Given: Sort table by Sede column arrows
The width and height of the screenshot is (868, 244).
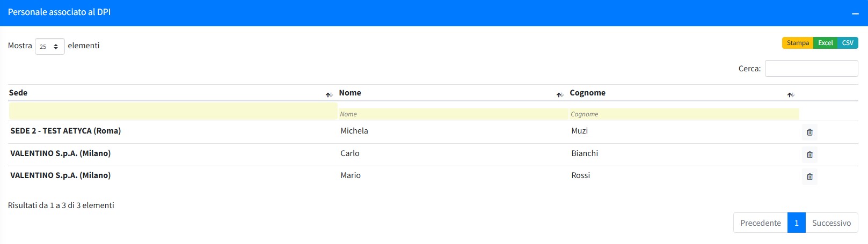Looking at the screenshot, I should pyautogui.click(x=329, y=94).
